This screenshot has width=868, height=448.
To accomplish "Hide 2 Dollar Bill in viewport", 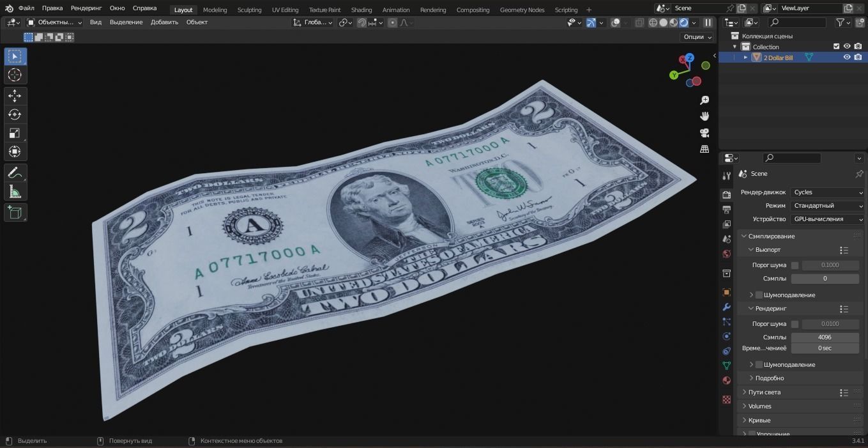I will click(x=847, y=58).
